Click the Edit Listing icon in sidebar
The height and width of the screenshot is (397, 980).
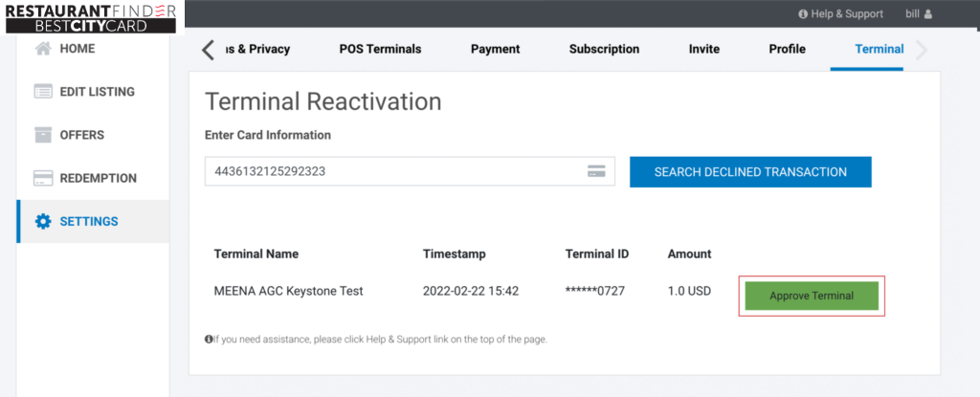[42, 92]
